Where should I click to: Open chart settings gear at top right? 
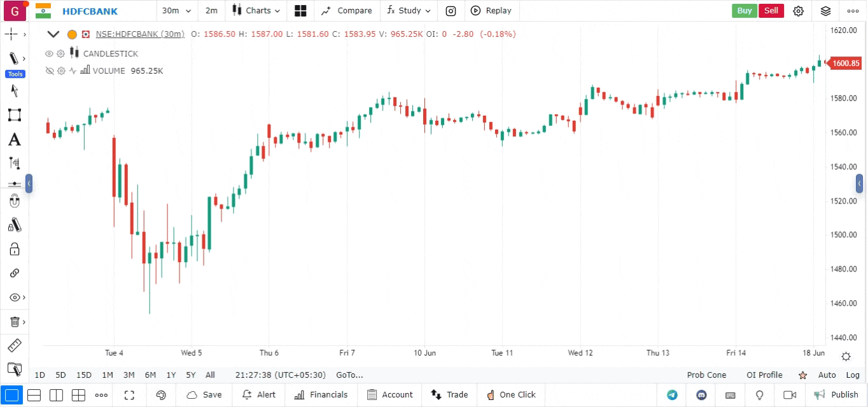pyautogui.click(x=798, y=11)
